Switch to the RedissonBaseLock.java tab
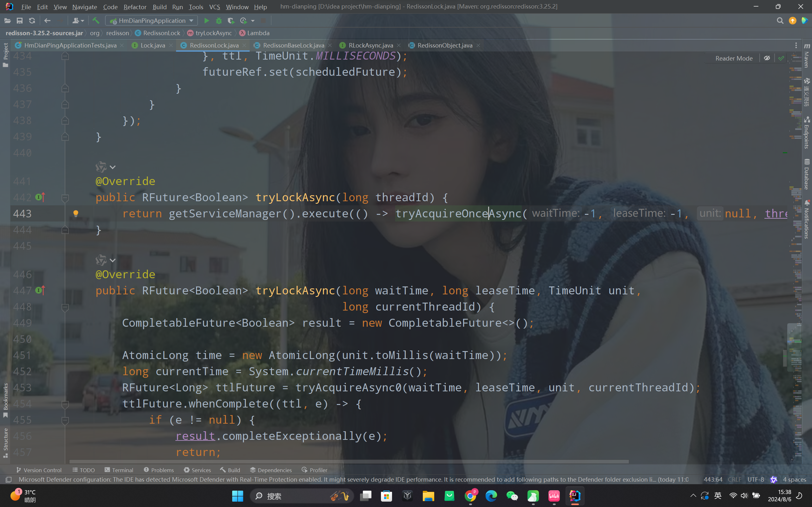This screenshot has height=507, width=812. (293, 45)
